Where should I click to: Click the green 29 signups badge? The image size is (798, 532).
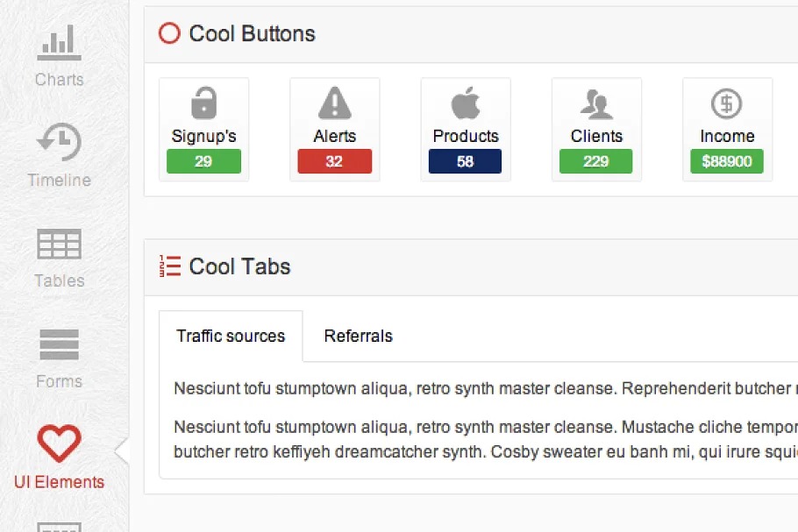(x=203, y=161)
